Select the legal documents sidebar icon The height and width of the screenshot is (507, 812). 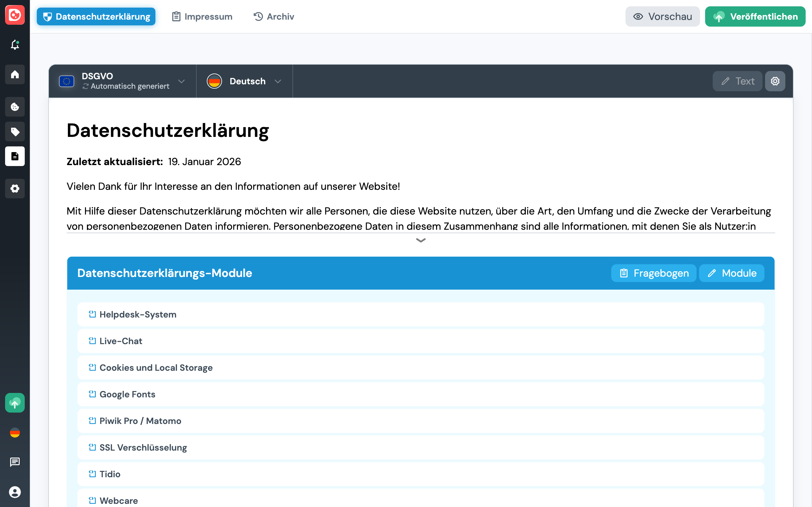[15, 156]
